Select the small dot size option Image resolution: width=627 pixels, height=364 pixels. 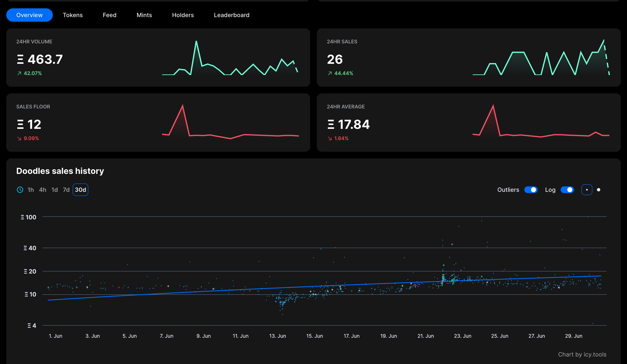point(587,190)
